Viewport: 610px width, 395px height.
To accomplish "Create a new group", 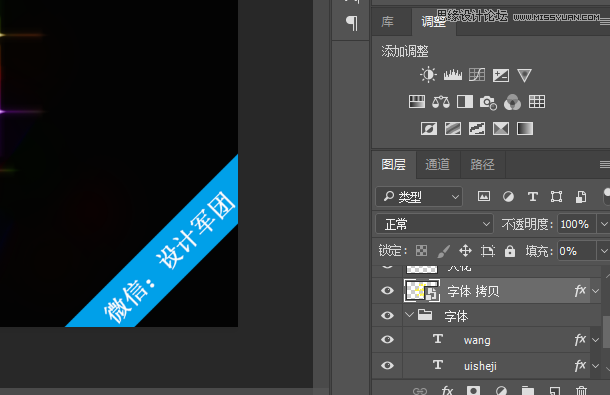I will click(528, 390).
